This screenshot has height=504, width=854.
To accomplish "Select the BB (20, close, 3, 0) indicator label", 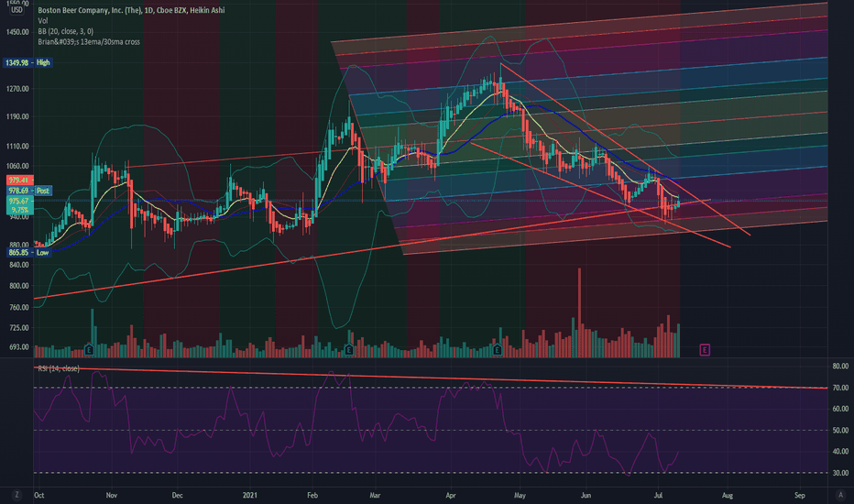I will tap(65, 31).
